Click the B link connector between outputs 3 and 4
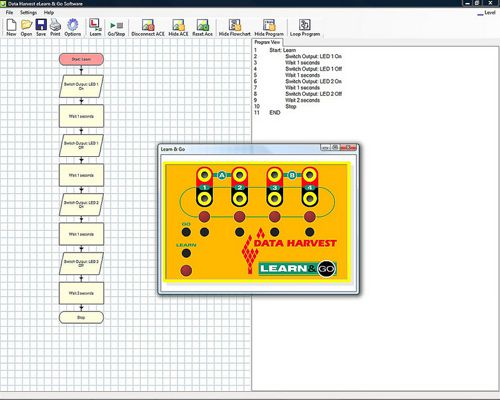The height and width of the screenshot is (400, 500). coord(292,175)
